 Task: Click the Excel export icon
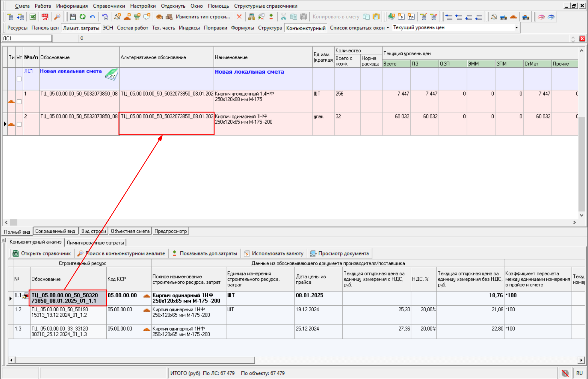coord(33,17)
